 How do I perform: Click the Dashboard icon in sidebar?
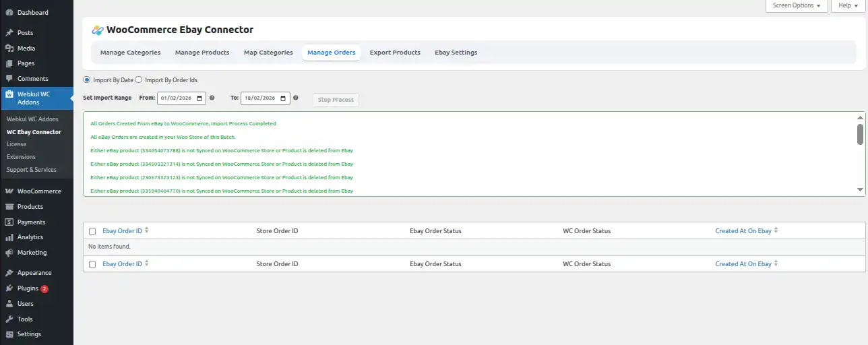pos(9,13)
